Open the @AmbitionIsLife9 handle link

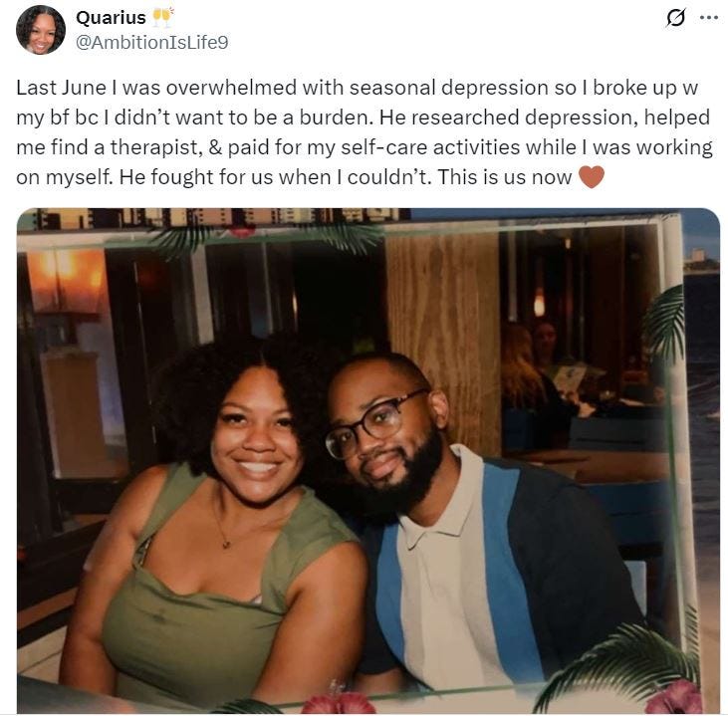coord(151,42)
